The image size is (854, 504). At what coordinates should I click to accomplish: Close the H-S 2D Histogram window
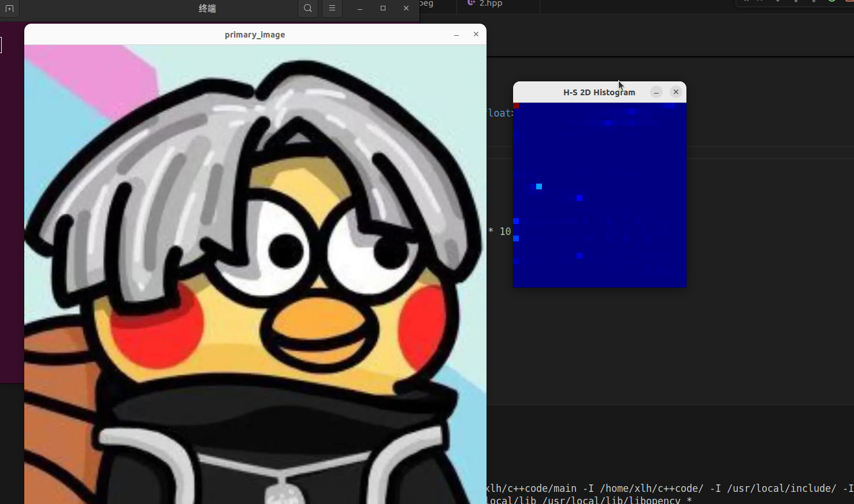coord(676,92)
